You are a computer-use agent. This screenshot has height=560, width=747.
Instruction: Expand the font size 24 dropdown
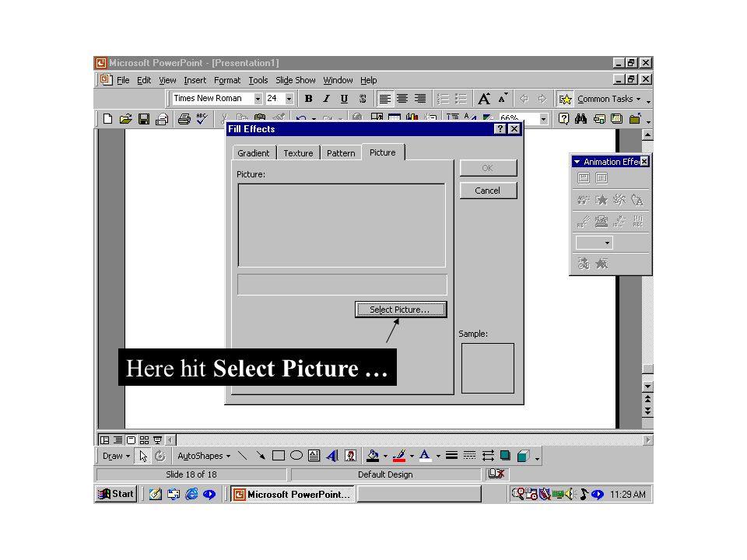pos(289,99)
